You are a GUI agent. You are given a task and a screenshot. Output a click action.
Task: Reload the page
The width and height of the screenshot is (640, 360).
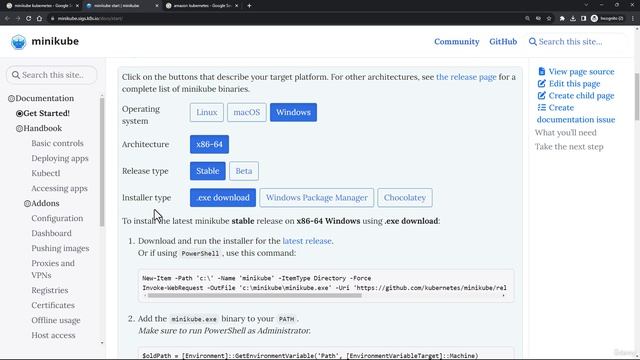coord(29,18)
